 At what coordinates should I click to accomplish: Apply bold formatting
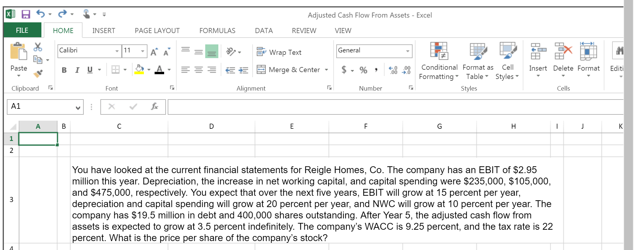click(64, 70)
